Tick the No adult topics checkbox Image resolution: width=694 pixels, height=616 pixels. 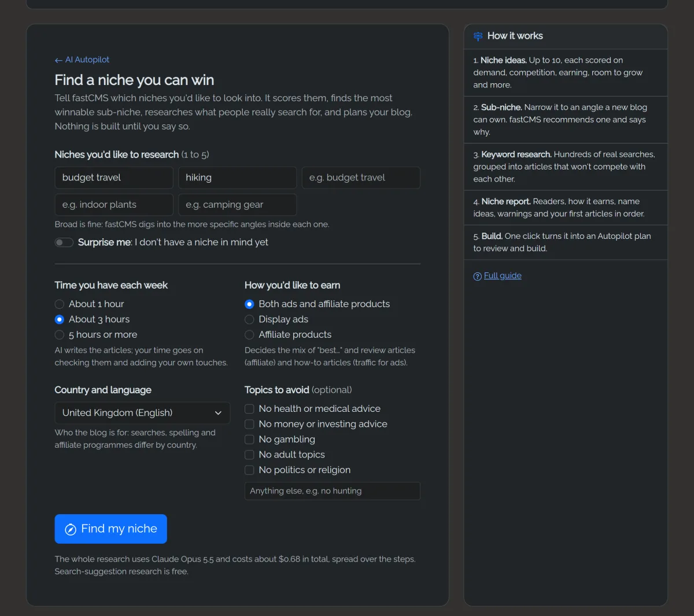249,455
